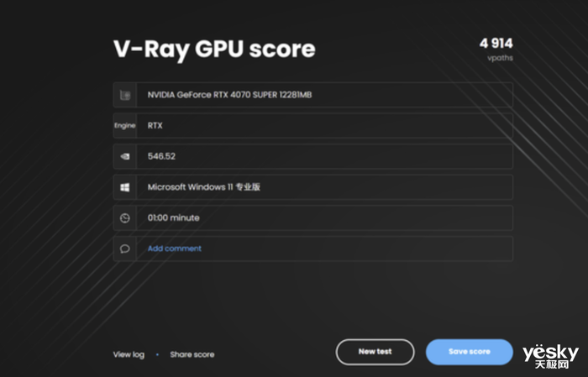Click the V-Ray GPU score heading
588x377 pixels.
point(214,50)
